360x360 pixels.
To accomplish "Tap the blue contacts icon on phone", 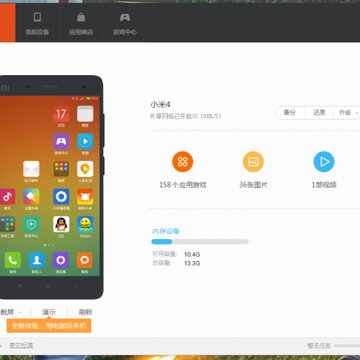I will (x=37, y=260).
